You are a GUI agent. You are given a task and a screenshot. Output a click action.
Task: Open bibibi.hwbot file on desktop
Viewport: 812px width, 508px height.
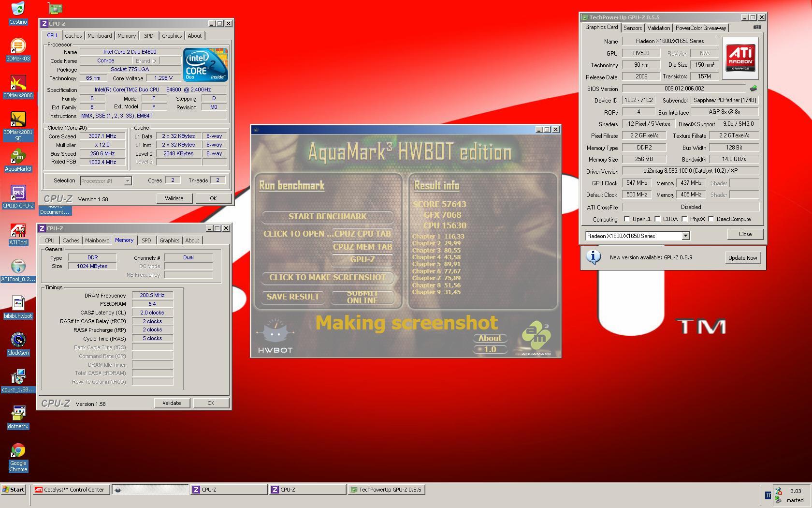tap(18, 308)
